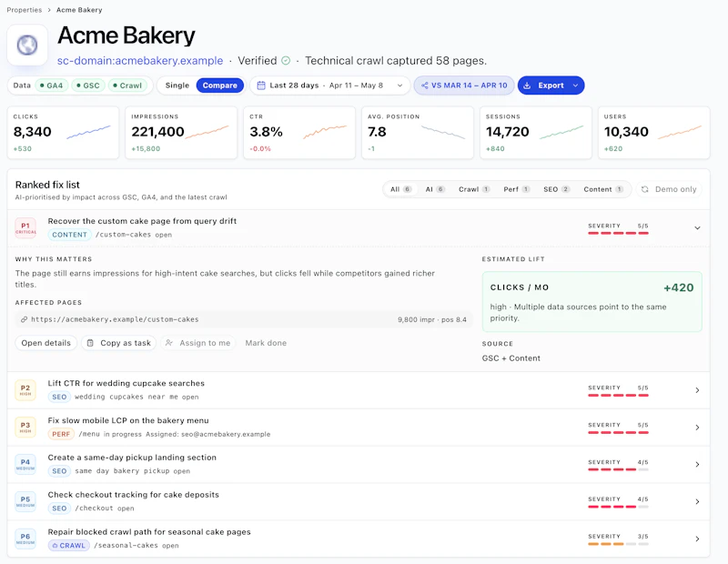Expand the slow mobile LCP row chevron
Viewport: 728px width, 564px height.
[697, 427]
